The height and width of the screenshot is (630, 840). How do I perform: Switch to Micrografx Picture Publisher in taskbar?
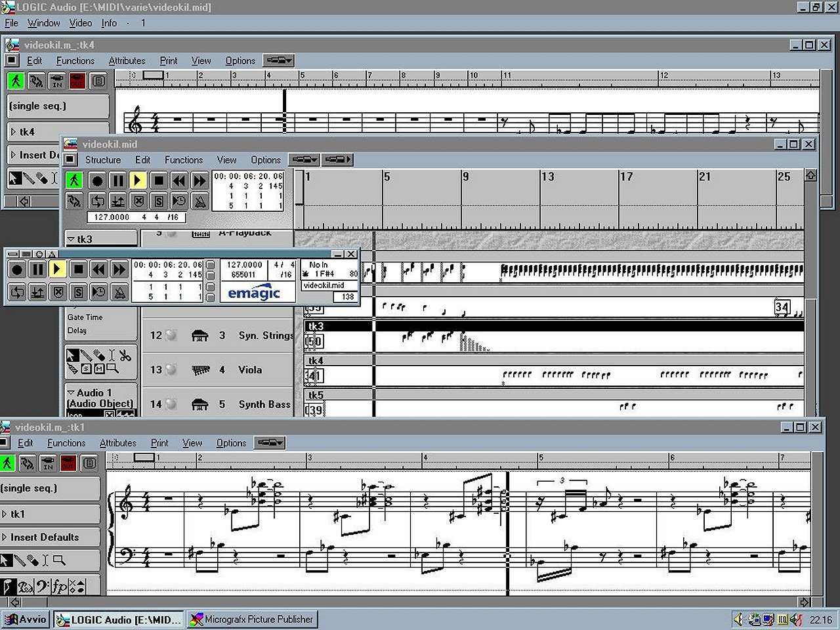(x=253, y=619)
